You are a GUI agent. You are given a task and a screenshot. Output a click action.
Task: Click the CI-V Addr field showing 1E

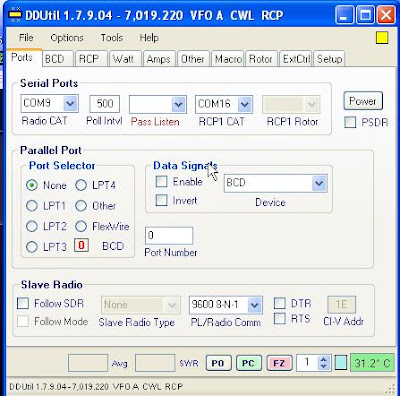coord(342,304)
